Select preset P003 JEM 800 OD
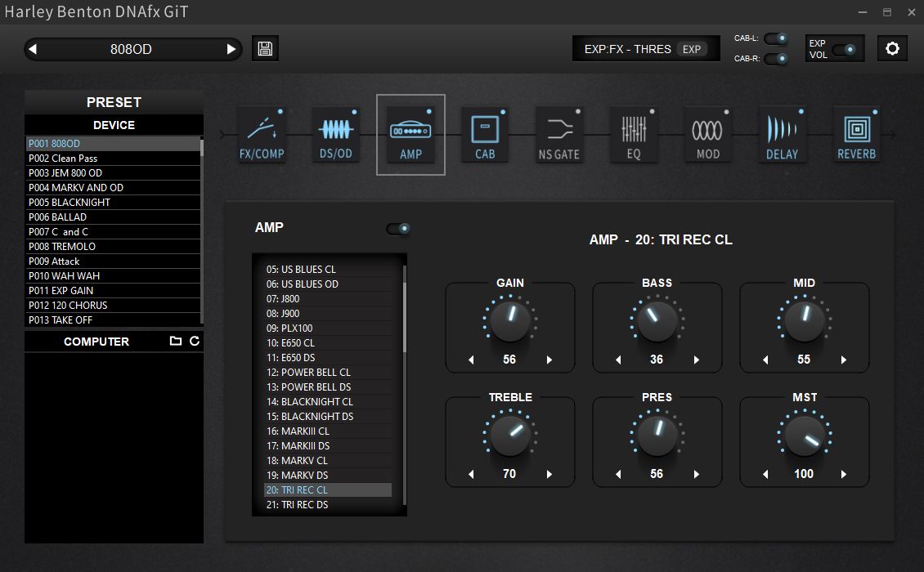This screenshot has width=924, height=572. click(x=113, y=173)
